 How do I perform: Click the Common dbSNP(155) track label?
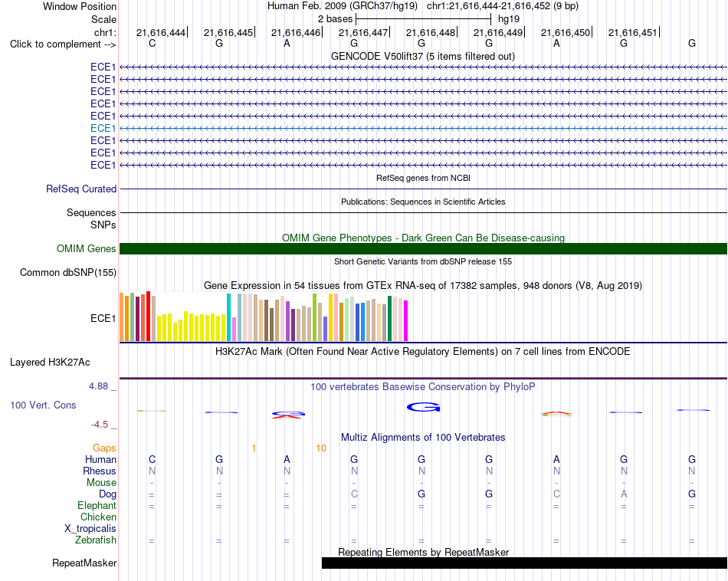[x=67, y=273]
